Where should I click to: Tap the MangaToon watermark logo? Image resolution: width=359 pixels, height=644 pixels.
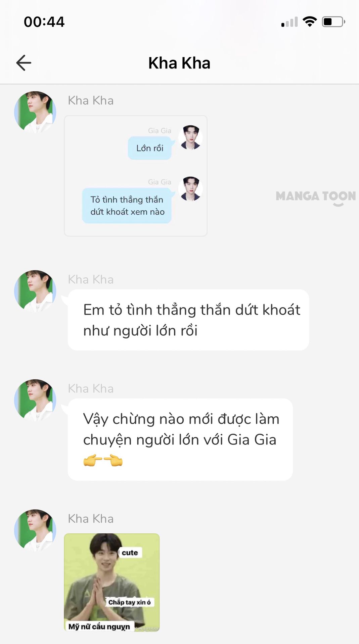coord(316,197)
